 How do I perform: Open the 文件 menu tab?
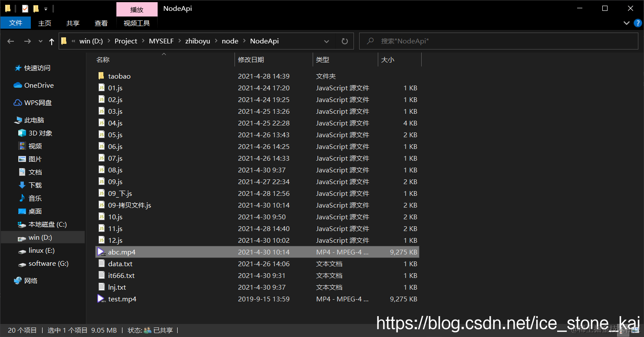[x=16, y=23]
